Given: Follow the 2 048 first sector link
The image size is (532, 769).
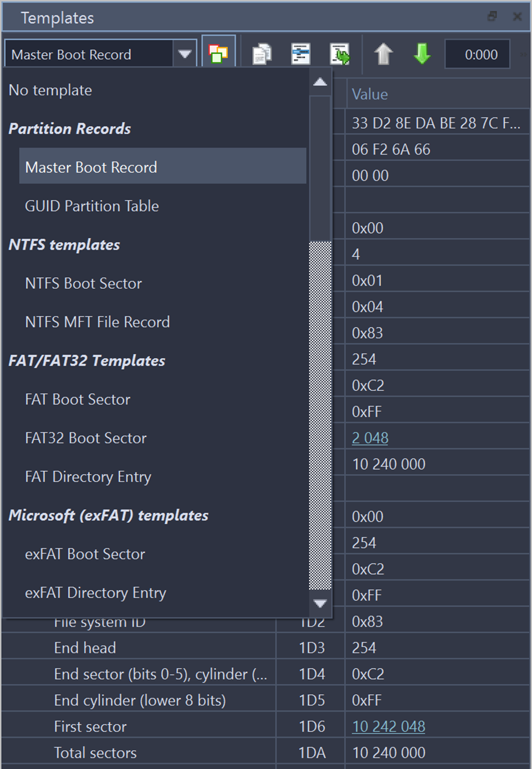Looking at the screenshot, I should click(x=370, y=438).
